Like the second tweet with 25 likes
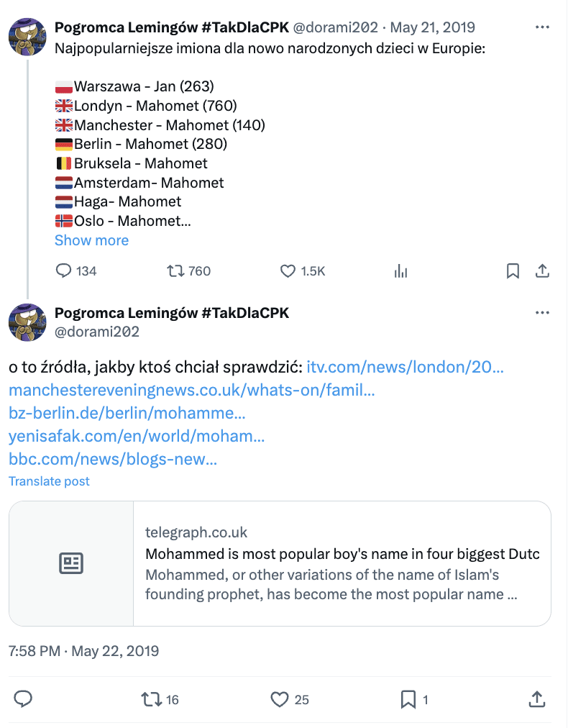Image resolution: width=568 pixels, height=728 pixels. click(x=280, y=699)
